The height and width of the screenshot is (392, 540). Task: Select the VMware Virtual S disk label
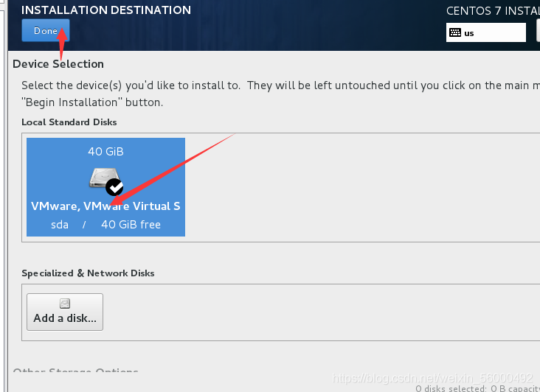(105, 206)
